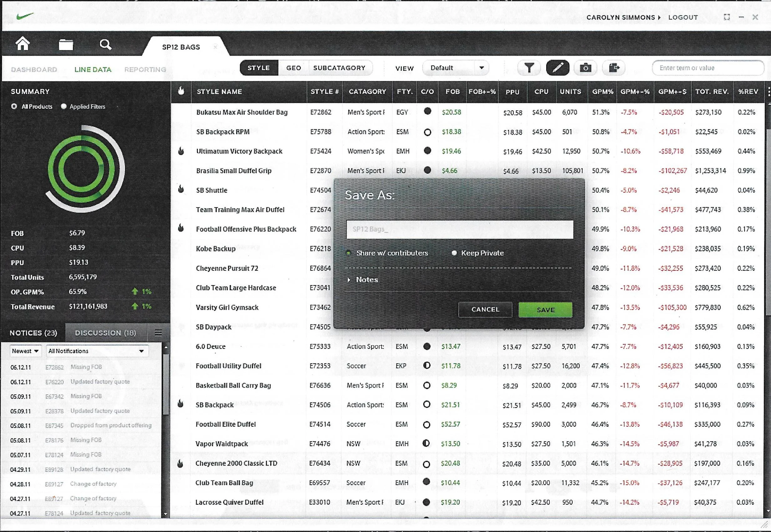Select the Keep Private radio option
The image size is (771, 532).
tap(454, 253)
